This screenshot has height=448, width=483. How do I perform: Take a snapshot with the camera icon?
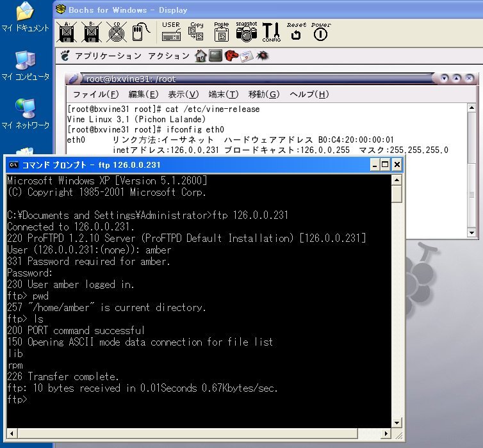pos(247,31)
